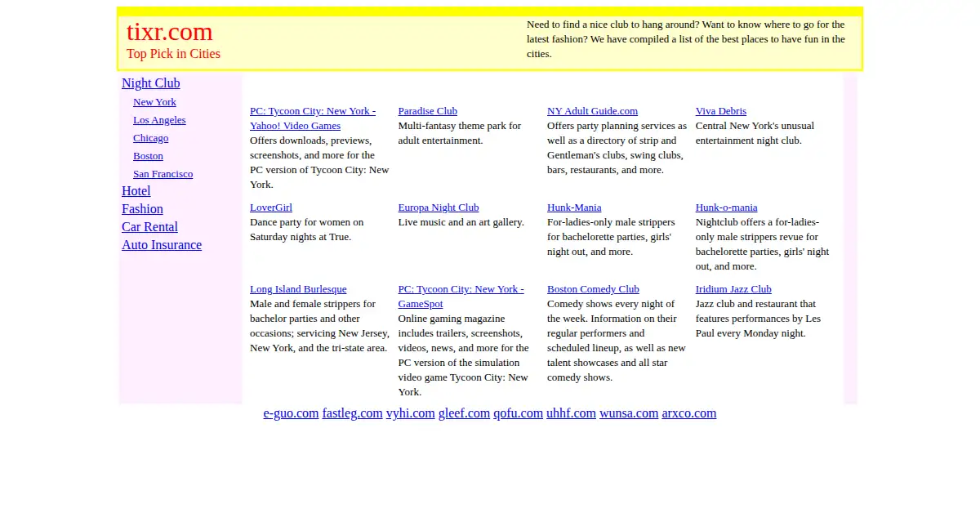This screenshot has height=513, width=980.
Task: Click the tixr.com site title
Action: pos(169,32)
